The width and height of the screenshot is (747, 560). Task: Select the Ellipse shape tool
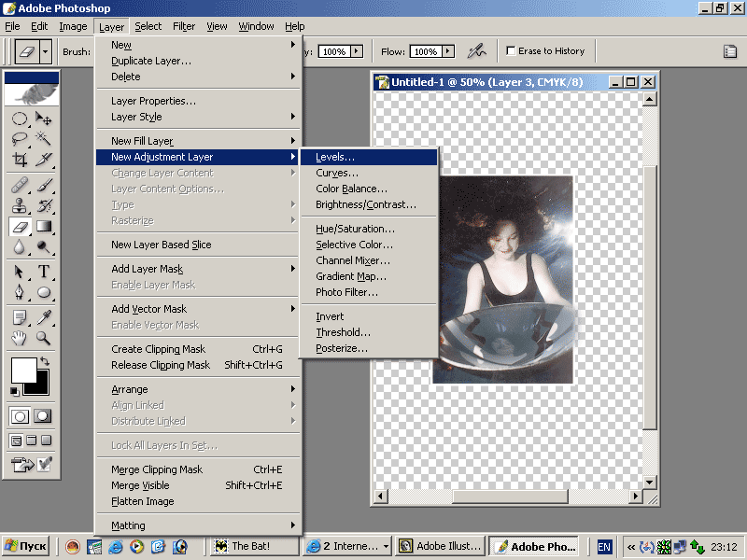(x=44, y=292)
